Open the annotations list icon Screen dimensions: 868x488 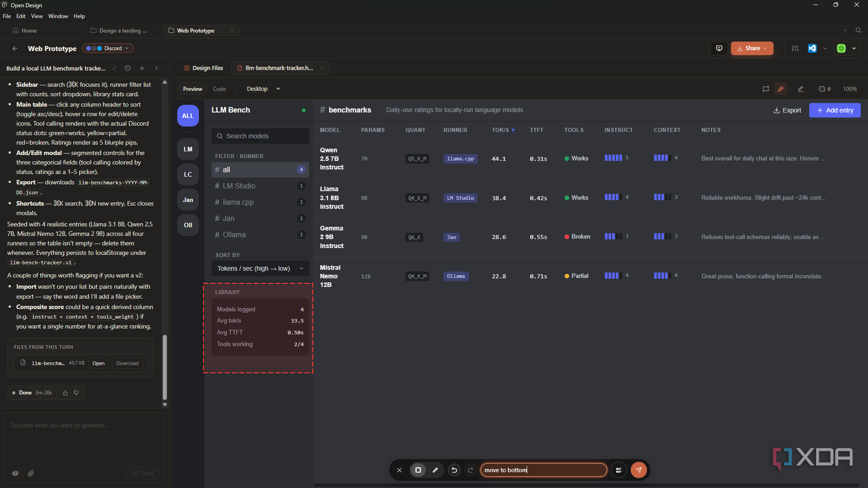(619, 470)
